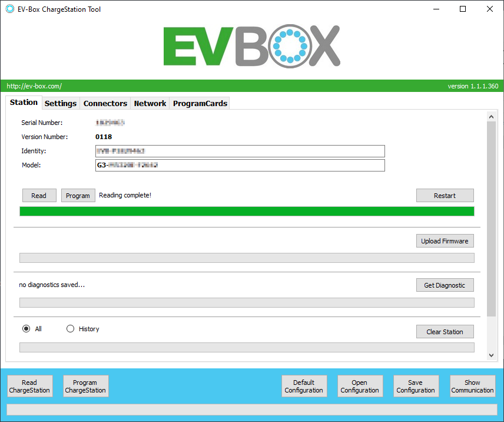
Task: Click Clear Station
Action: pos(445,331)
